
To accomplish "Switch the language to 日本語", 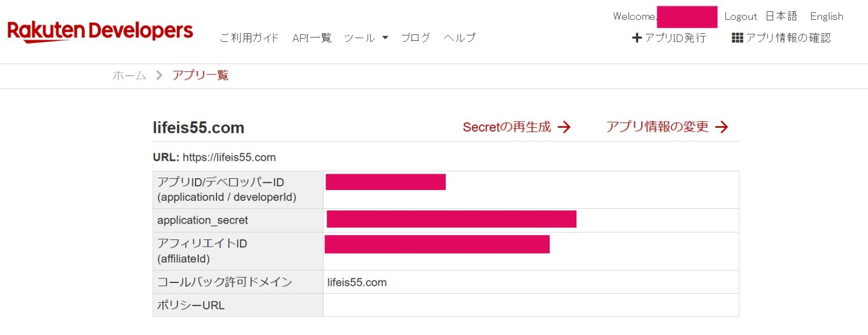I will (782, 16).
